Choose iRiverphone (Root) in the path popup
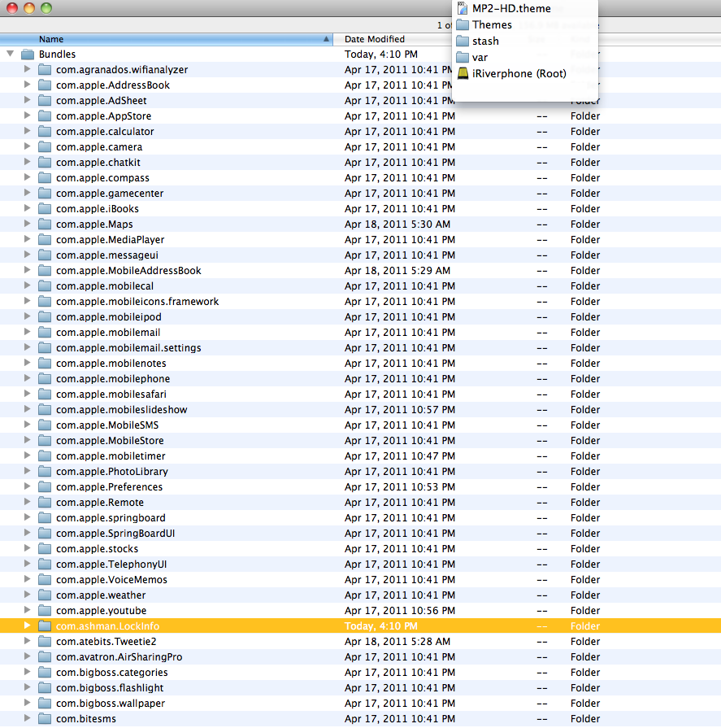721x728 pixels. point(524,73)
